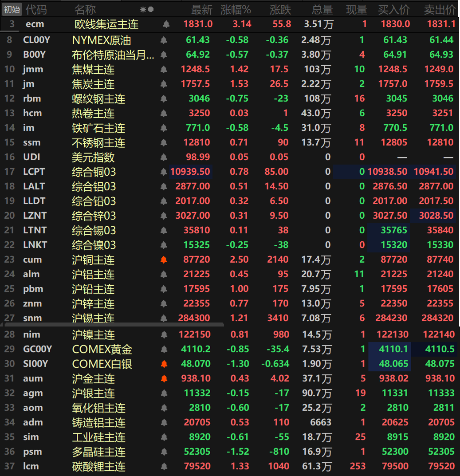Toggle the orange alert bell on 沪金主连

[164, 379]
